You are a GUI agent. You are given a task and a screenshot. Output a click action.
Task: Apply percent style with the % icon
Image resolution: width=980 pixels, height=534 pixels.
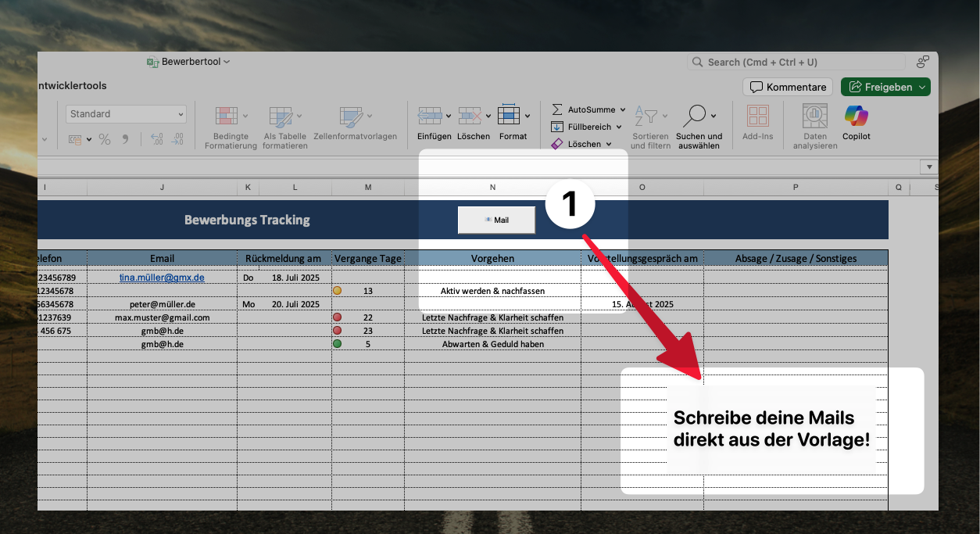pos(104,139)
